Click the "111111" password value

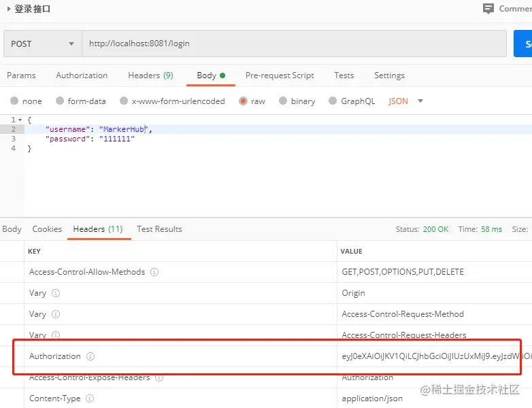click(117, 139)
